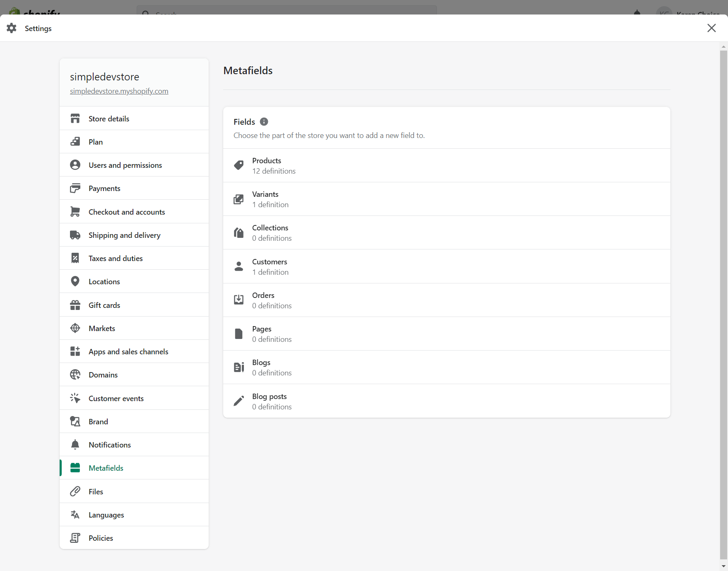Open Customer events settings
The width and height of the screenshot is (728, 571).
[134, 398]
